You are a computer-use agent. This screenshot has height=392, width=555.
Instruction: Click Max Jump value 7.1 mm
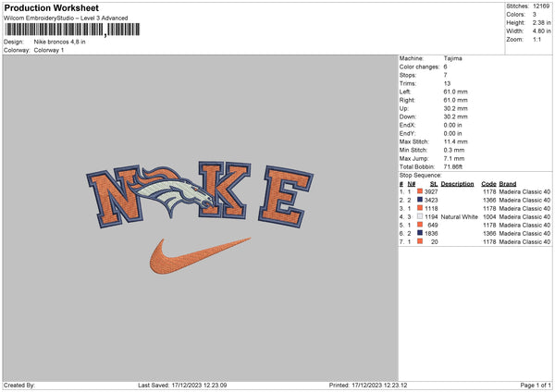tap(454, 158)
